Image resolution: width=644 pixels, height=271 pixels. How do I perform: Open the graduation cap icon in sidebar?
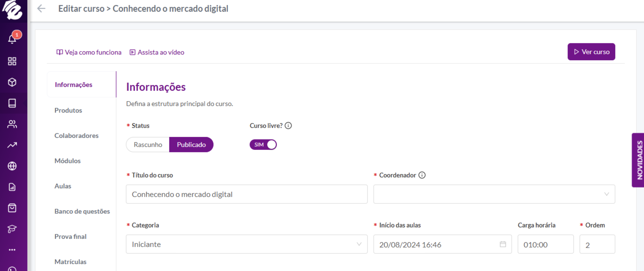tap(12, 229)
